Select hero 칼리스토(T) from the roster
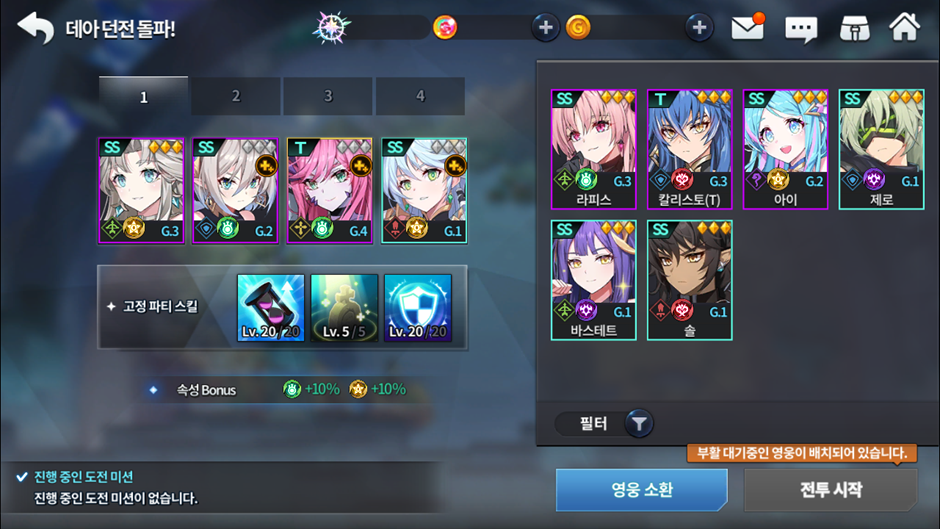The height and width of the screenshot is (529, 940). (689, 149)
